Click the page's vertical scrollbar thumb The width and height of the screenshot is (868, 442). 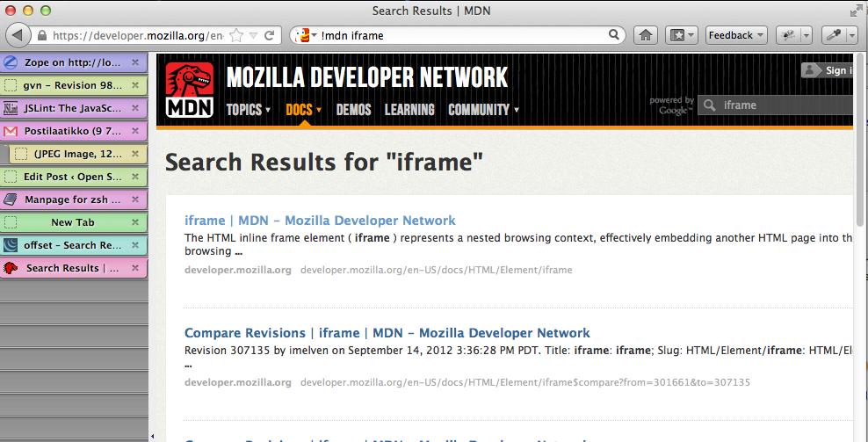click(x=860, y=140)
